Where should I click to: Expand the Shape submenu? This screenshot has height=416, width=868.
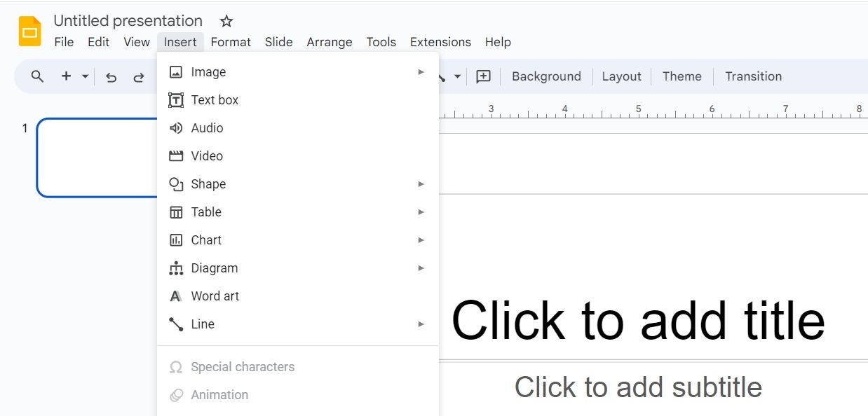click(208, 183)
